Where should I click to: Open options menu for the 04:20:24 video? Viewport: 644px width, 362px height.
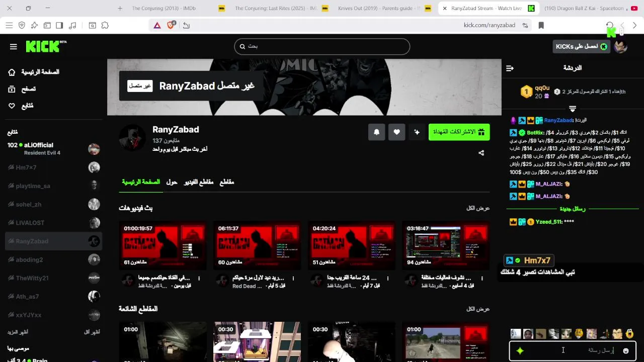[x=387, y=278]
